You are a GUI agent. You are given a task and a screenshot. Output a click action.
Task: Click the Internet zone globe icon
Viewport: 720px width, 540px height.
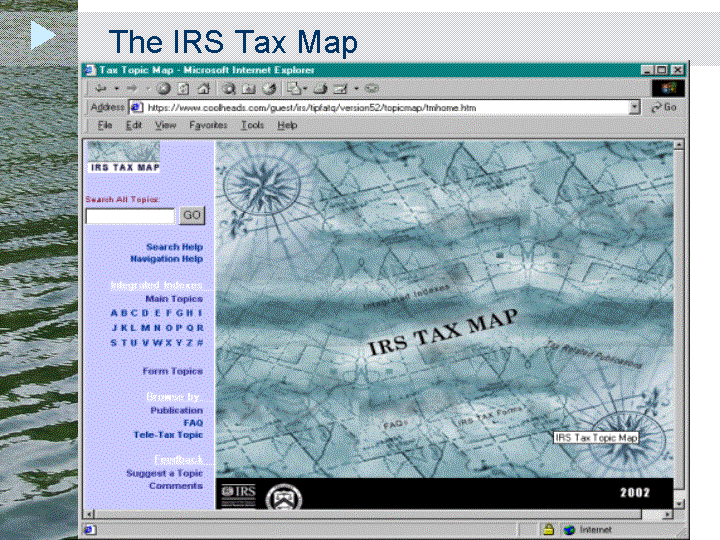569,530
